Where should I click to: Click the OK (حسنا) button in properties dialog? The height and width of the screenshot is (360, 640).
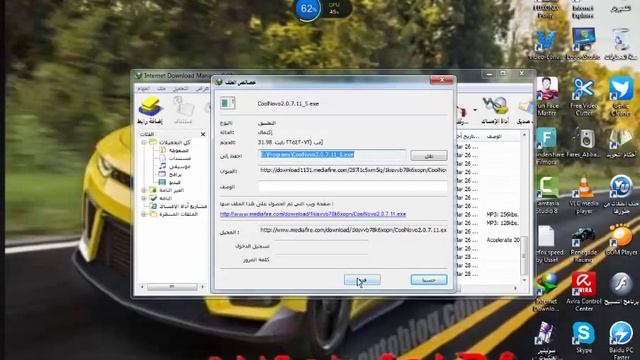pos(429,280)
